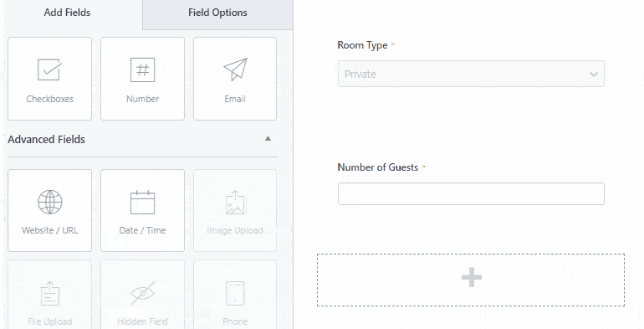Click the plus sign to add a field
Viewport: 644px width, 329px height.
(x=472, y=277)
